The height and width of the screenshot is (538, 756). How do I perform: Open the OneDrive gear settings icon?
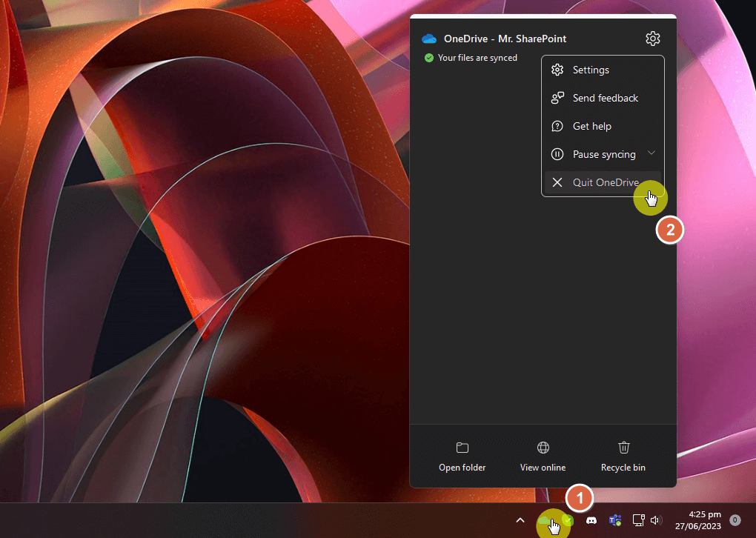click(652, 39)
